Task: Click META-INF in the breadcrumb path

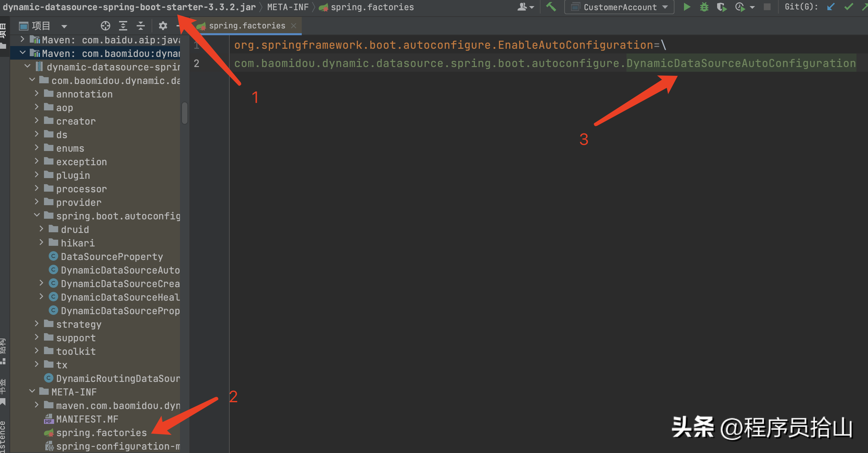Action: pos(288,7)
